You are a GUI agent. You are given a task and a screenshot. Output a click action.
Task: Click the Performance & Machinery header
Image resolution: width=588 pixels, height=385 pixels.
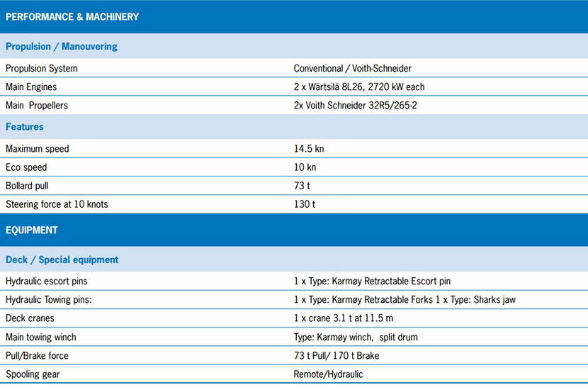(x=72, y=16)
